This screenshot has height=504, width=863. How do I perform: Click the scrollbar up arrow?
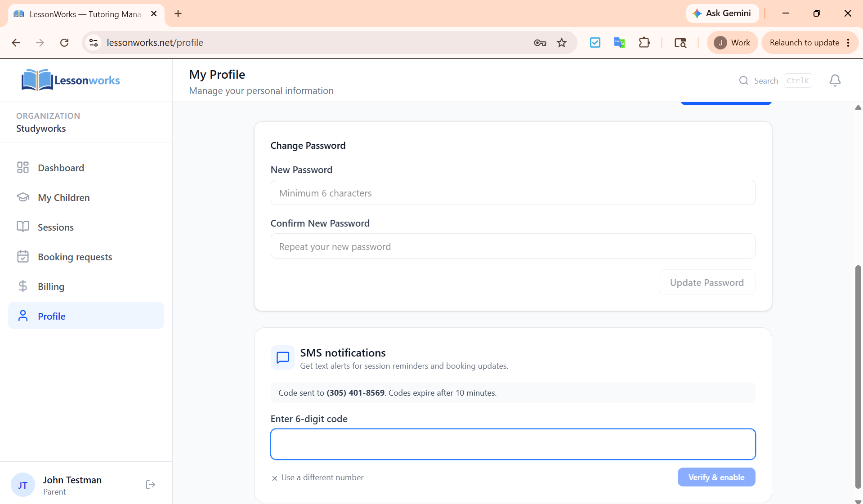point(858,107)
